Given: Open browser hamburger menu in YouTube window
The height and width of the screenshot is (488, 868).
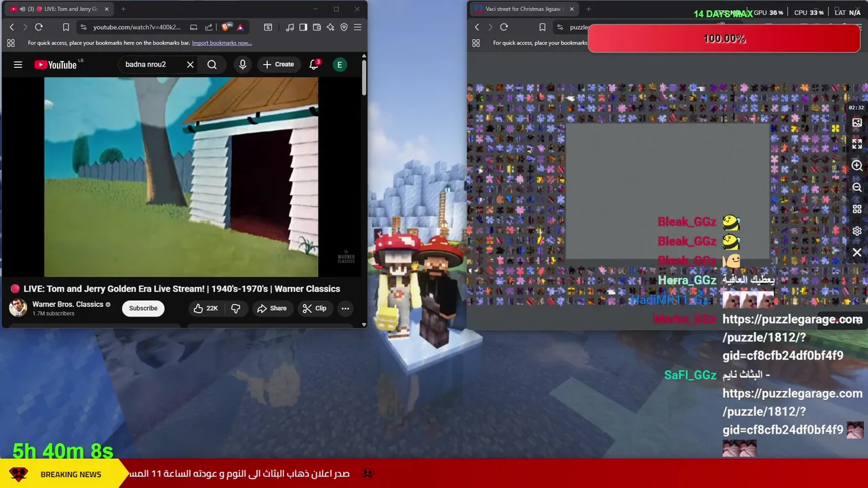Looking at the screenshot, I should 357,27.
